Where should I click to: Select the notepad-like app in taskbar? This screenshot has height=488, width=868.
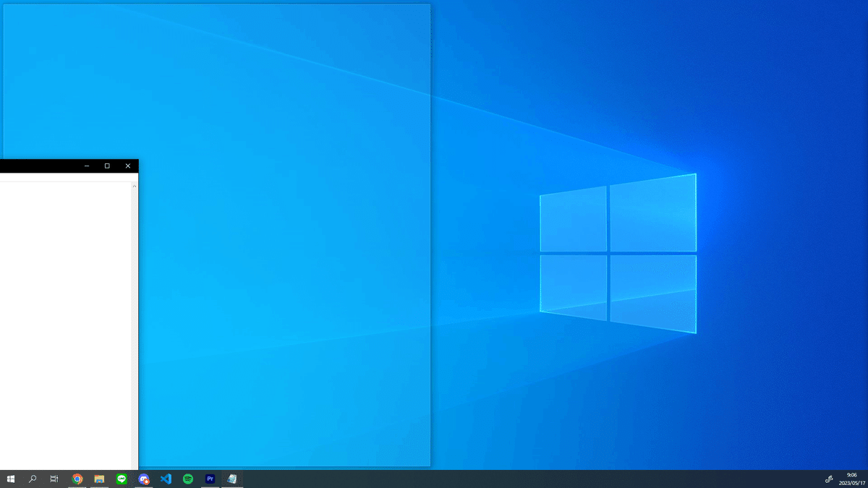click(232, 479)
